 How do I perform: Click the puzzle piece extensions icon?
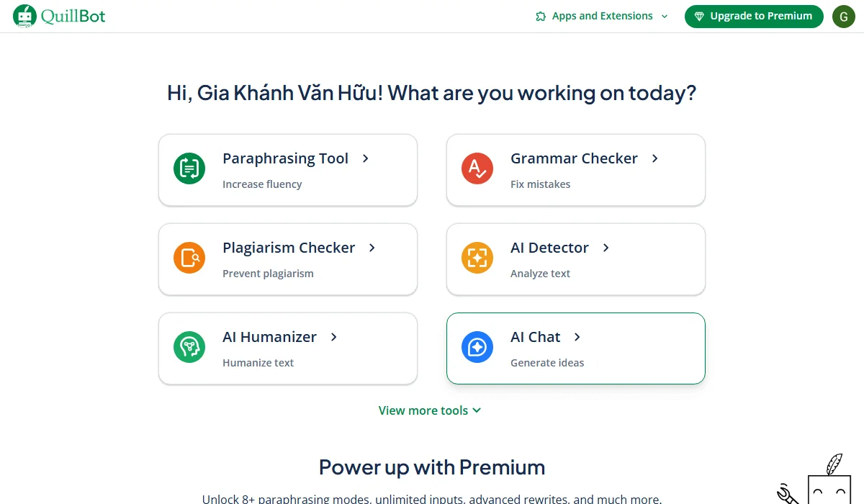click(539, 15)
